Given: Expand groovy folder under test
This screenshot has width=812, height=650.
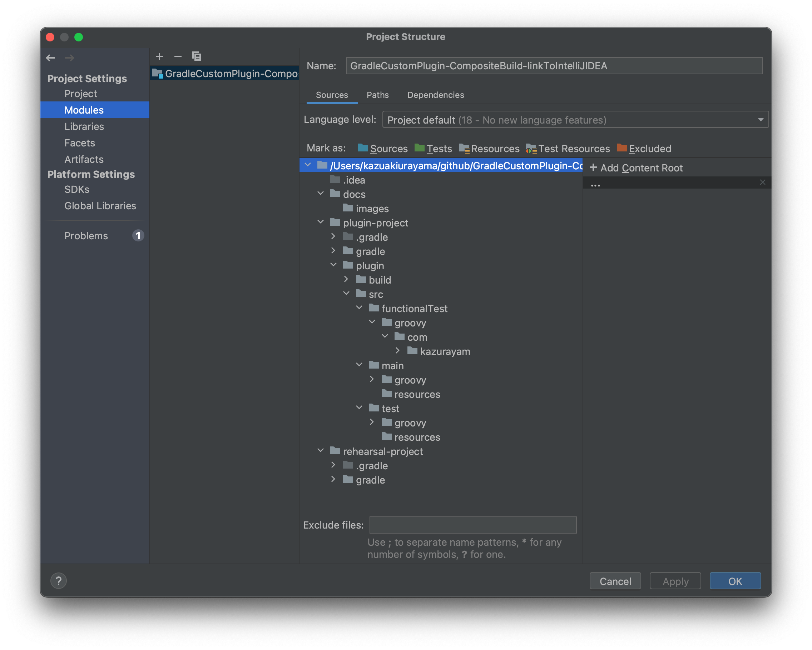Looking at the screenshot, I should tap(372, 422).
